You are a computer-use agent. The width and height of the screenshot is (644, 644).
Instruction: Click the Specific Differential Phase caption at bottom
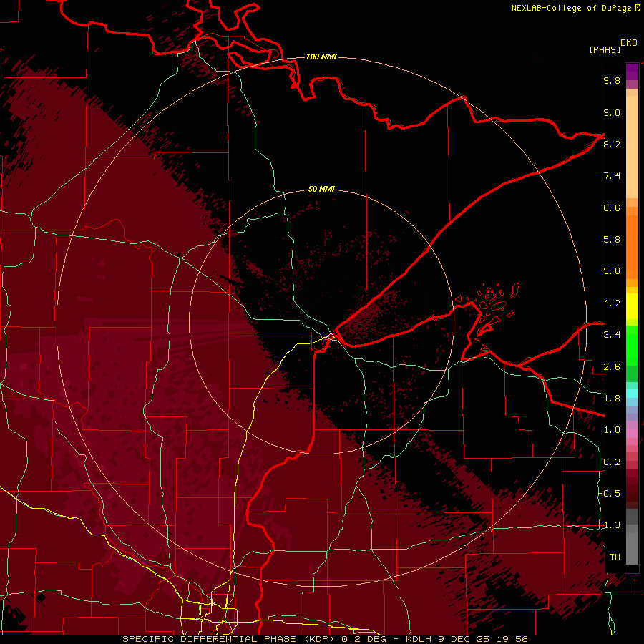click(325, 639)
